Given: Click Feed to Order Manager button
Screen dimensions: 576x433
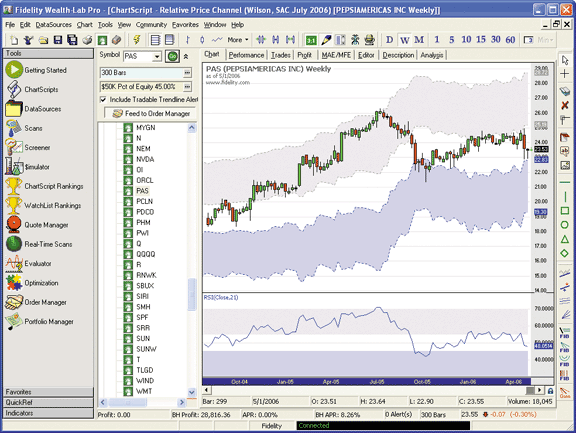Looking at the screenshot, I should tap(150, 113).
